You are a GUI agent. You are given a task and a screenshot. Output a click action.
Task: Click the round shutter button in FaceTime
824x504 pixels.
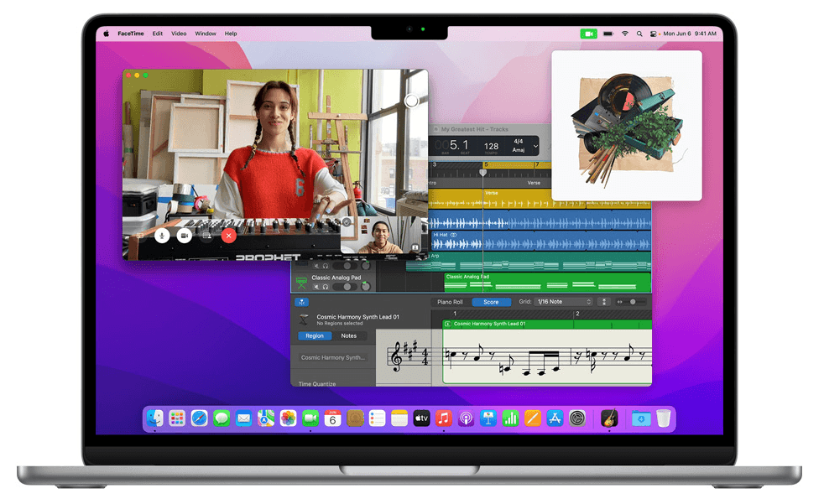[x=411, y=101]
